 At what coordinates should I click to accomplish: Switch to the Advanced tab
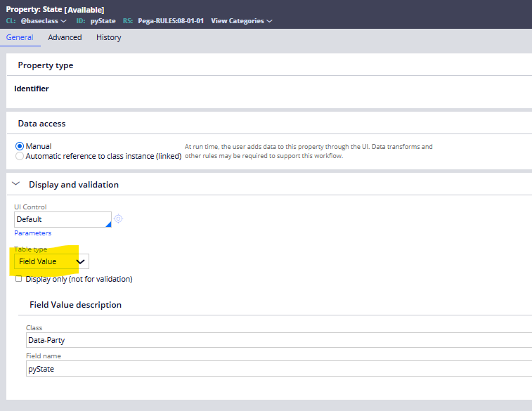[x=65, y=37]
